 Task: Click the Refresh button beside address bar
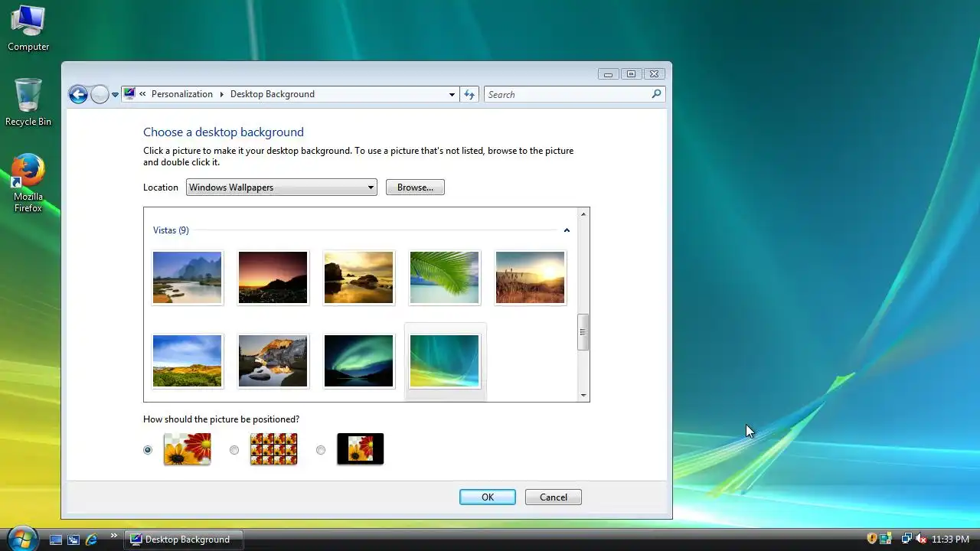pos(469,95)
